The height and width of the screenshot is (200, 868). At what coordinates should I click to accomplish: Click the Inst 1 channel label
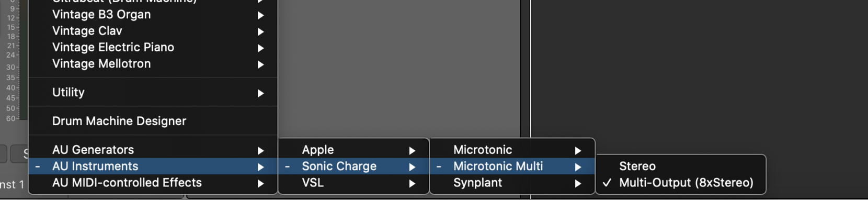tap(12, 184)
